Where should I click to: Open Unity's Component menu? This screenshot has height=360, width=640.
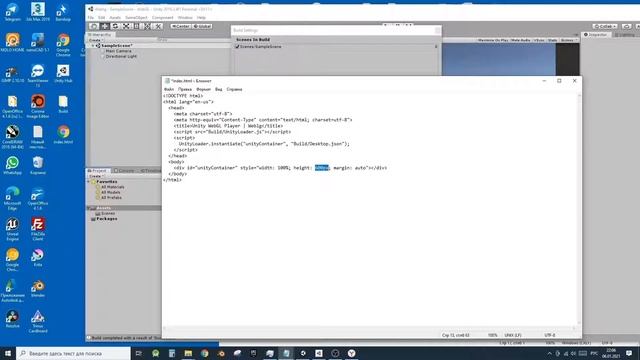(162, 18)
